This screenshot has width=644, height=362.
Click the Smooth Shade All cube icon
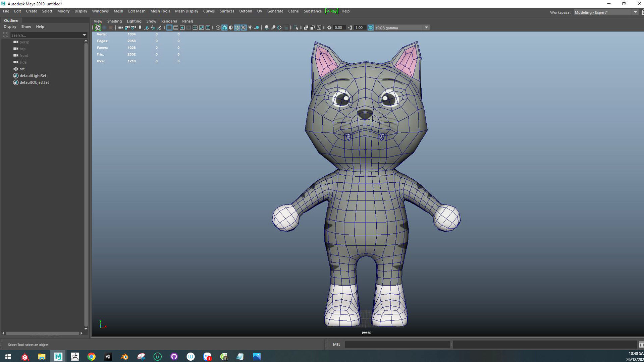[224, 27]
